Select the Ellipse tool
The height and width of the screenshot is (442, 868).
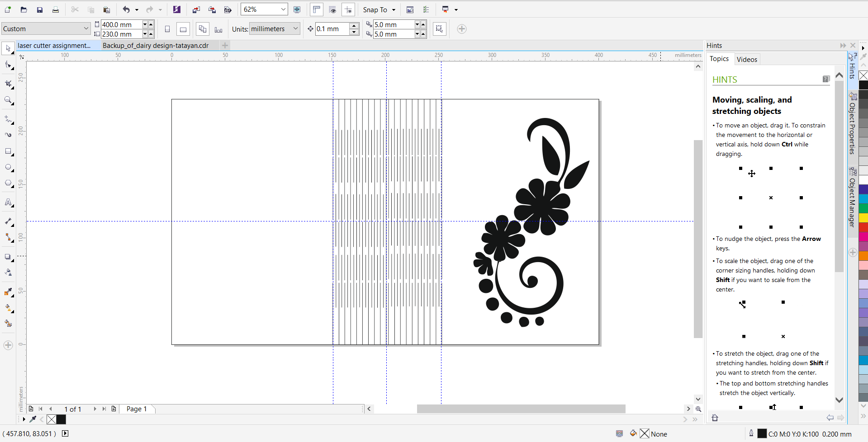pyautogui.click(x=8, y=167)
